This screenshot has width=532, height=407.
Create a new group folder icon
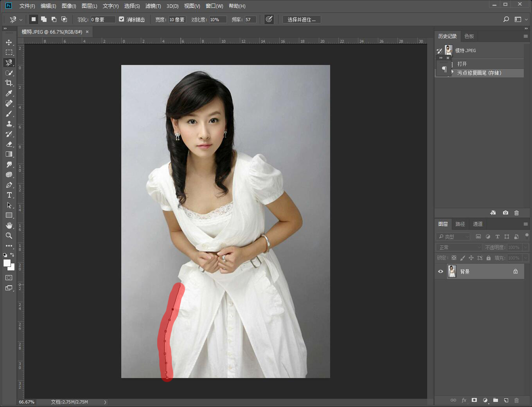496,400
